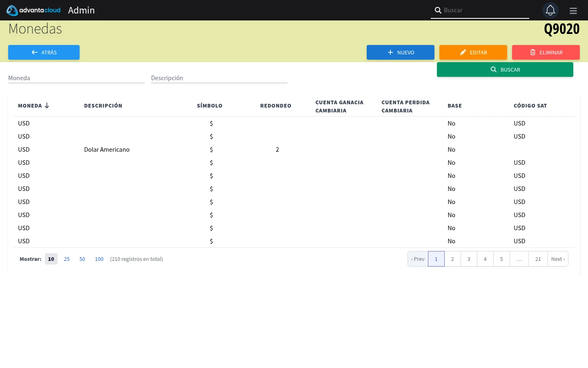Select the Dolar Americano row
This screenshot has height=368, width=588.
(x=294, y=150)
